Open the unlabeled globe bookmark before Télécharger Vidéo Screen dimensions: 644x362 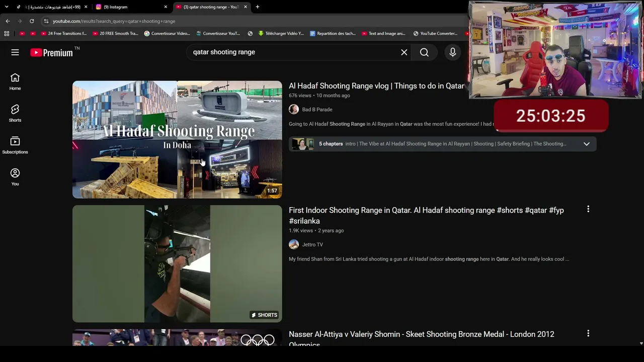(x=250, y=34)
